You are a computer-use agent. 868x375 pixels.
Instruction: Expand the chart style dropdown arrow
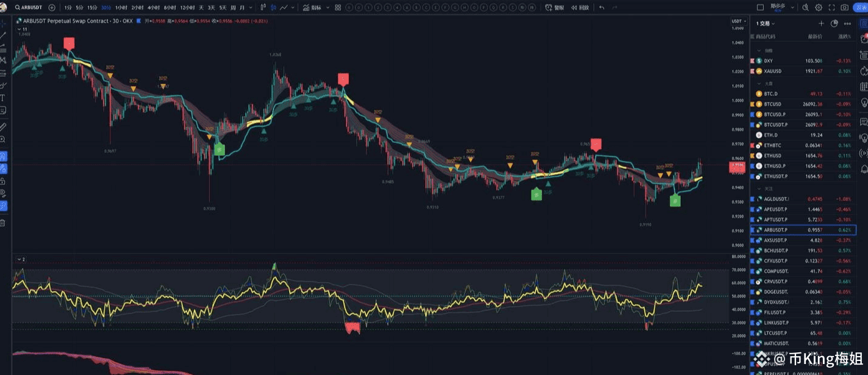click(293, 7)
